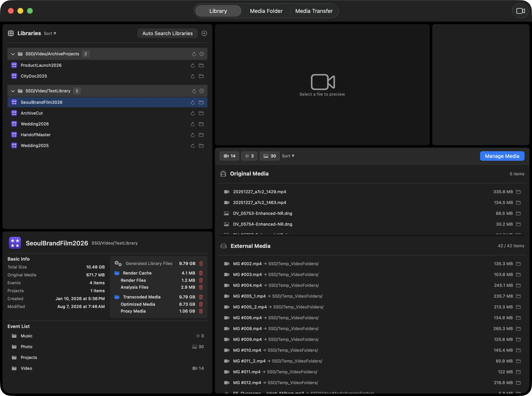Viewport: 532px width, 396px height.
Task: Select MG #008.mp4 external media
Action: 372,328
